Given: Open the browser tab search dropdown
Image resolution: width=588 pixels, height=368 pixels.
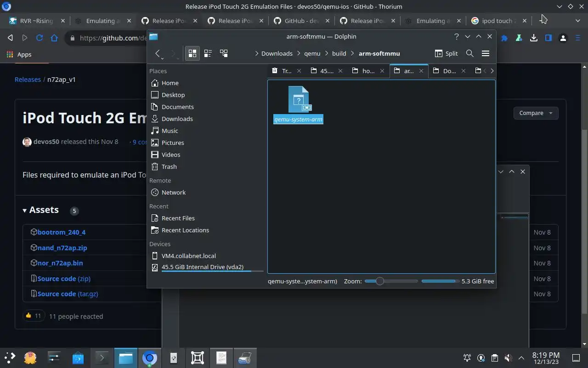Looking at the screenshot, I should point(577,21).
